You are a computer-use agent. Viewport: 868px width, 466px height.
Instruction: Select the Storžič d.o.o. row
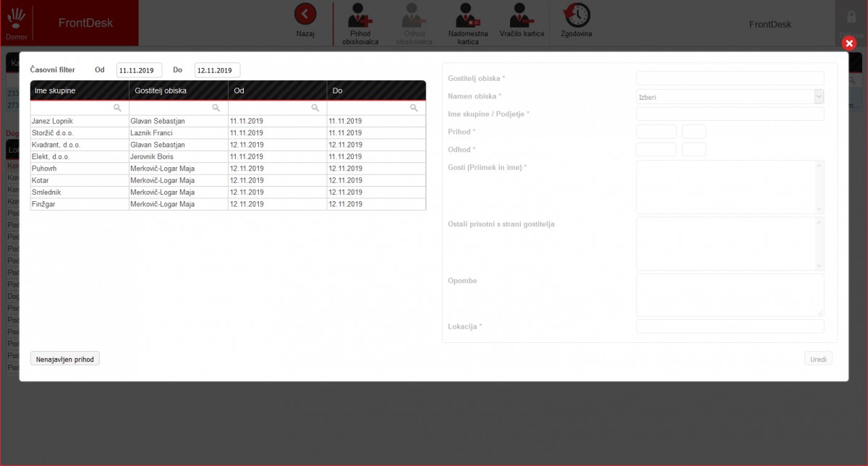point(228,133)
